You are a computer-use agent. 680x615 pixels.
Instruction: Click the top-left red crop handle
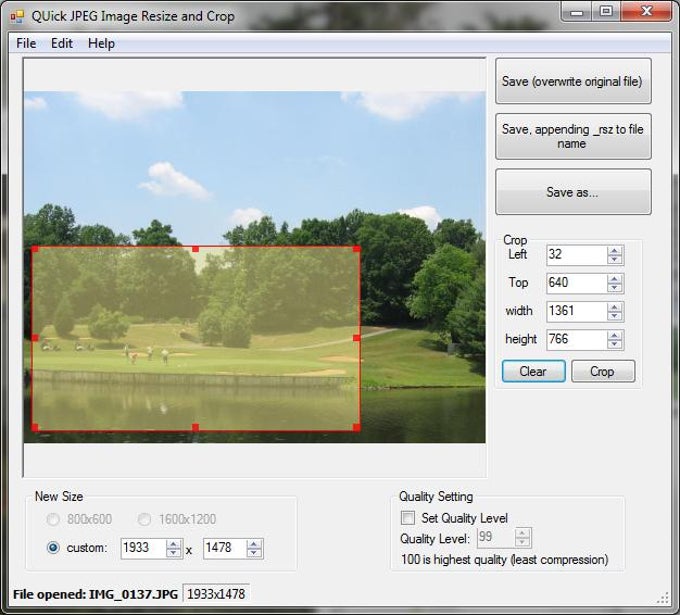coord(34,248)
